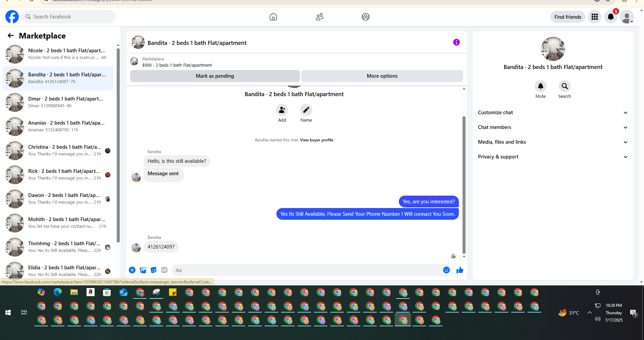The image size is (644, 340).
Task: Open the sticker picker icon
Action: pyautogui.click(x=154, y=270)
